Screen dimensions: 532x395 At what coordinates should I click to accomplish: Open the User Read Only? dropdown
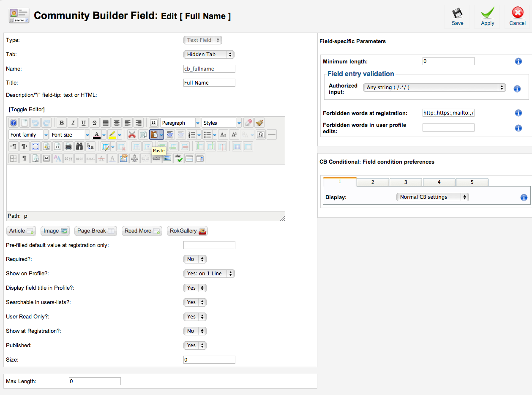click(x=195, y=317)
